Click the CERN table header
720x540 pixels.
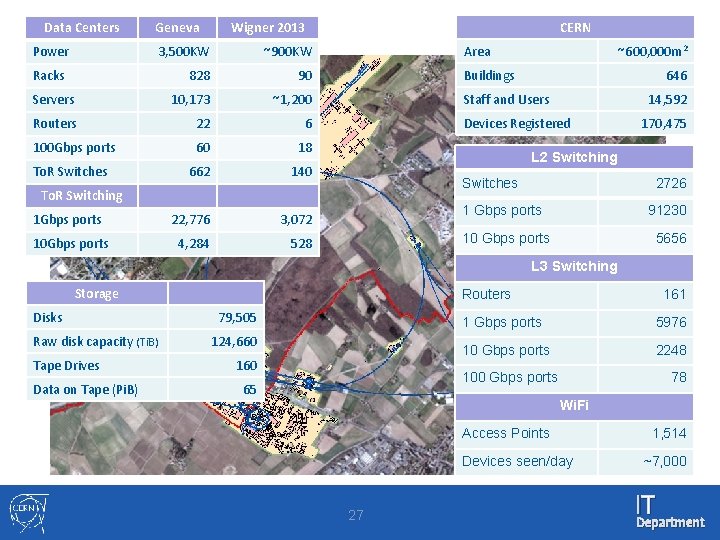point(575,28)
